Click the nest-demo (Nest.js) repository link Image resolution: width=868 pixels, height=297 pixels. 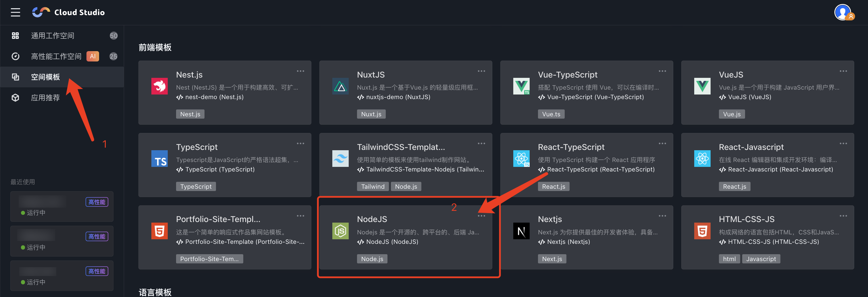pos(210,97)
